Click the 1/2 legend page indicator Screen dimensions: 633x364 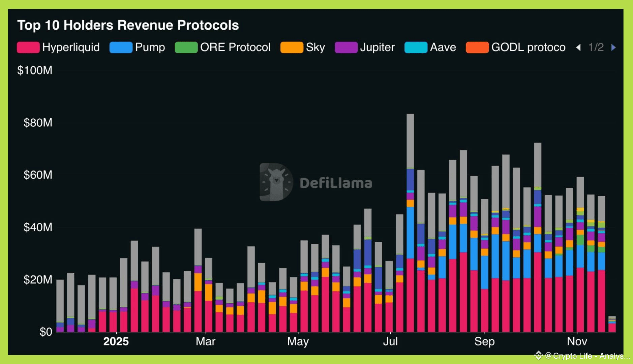pos(596,47)
